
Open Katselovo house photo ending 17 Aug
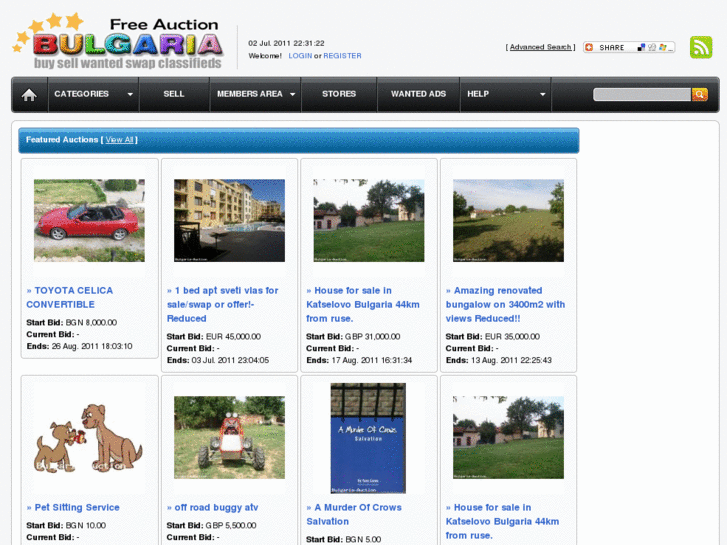[369, 221]
